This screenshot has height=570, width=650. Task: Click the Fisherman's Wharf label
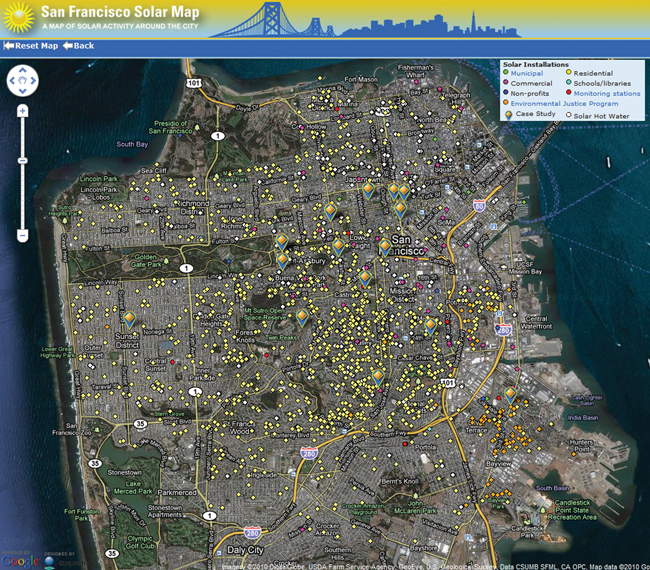click(x=415, y=71)
